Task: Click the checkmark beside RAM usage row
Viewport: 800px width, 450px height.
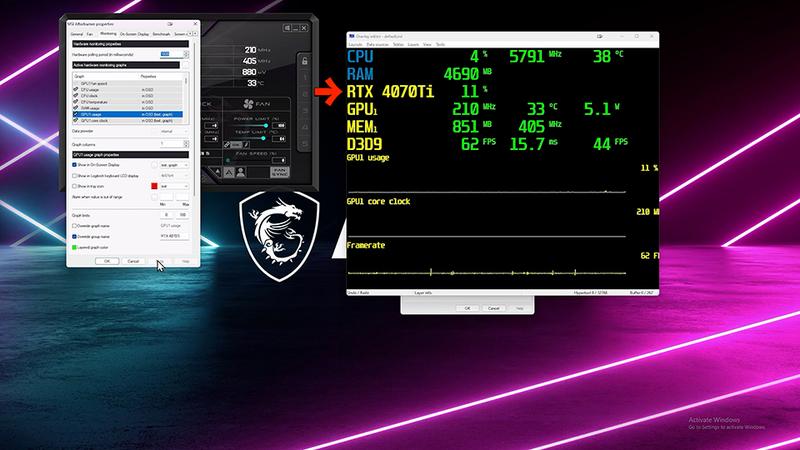Action: 75,110
